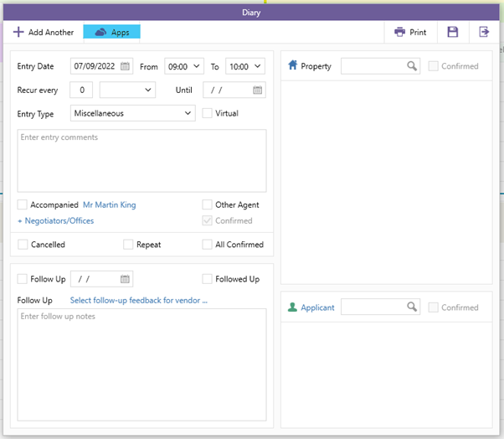Click into the entry comments text box
This screenshot has width=504, height=439.
coord(141,160)
